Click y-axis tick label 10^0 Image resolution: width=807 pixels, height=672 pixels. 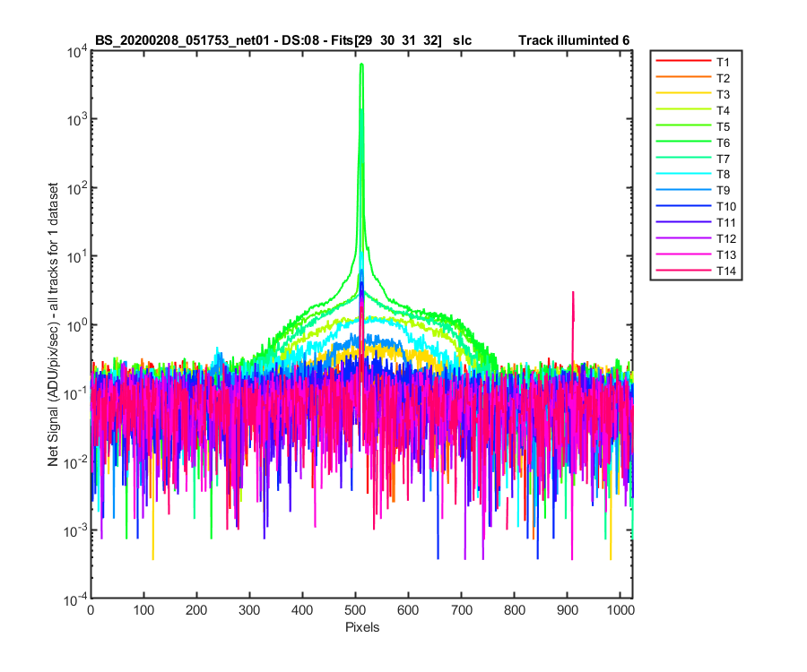point(77,326)
